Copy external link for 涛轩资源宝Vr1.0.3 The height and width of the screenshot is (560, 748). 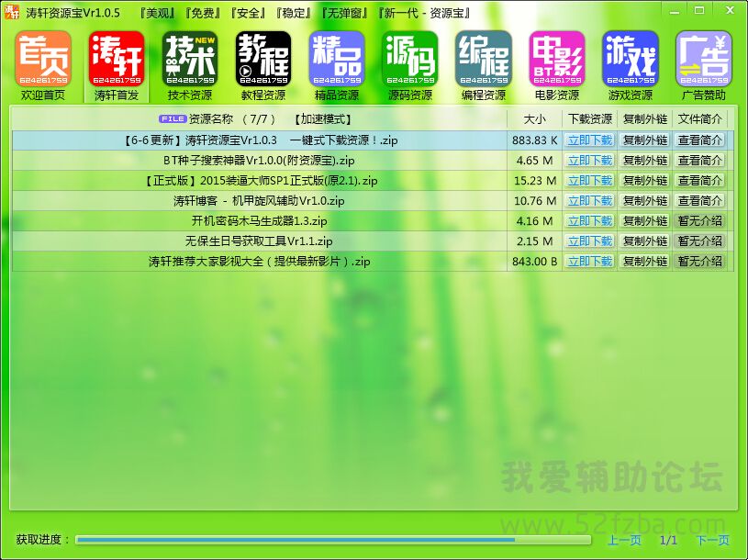pos(645,140)
